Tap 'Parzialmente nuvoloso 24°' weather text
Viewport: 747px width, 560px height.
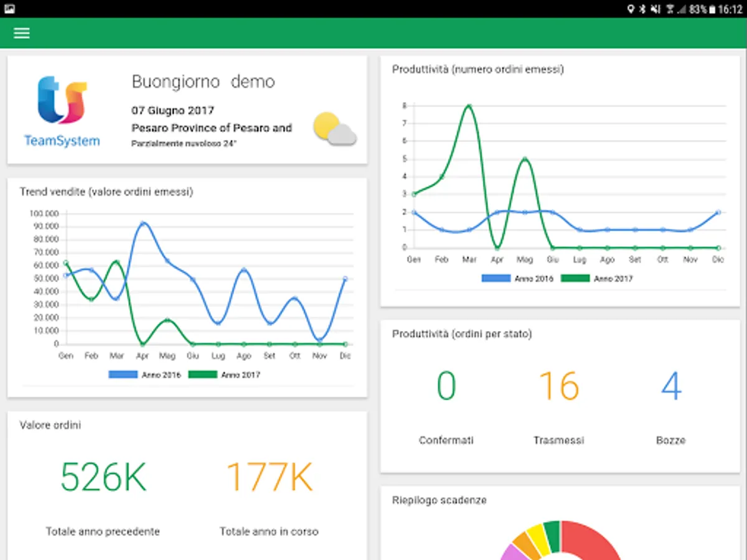click(184, 143)
